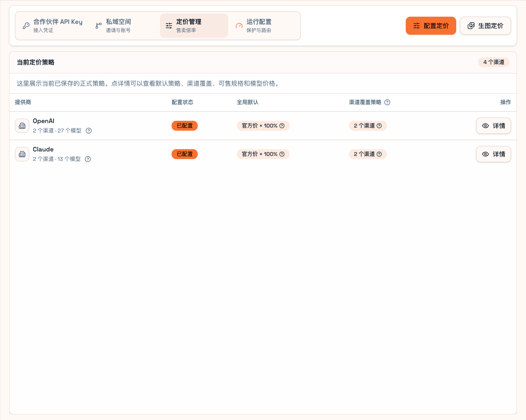Click the OpenAI provider building icon
526x420 pixels.
click(22, 126)
